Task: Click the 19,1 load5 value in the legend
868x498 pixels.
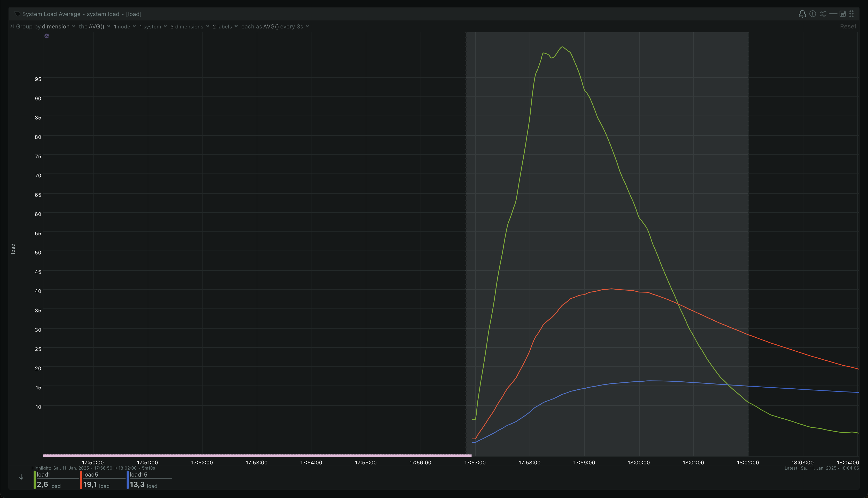Action: [90, 484]
